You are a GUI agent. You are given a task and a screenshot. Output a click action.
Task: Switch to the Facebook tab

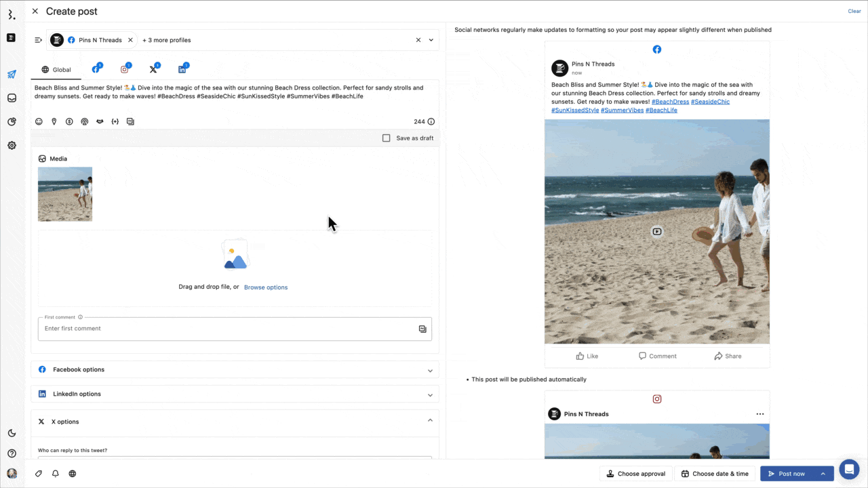tap(96, 69)
